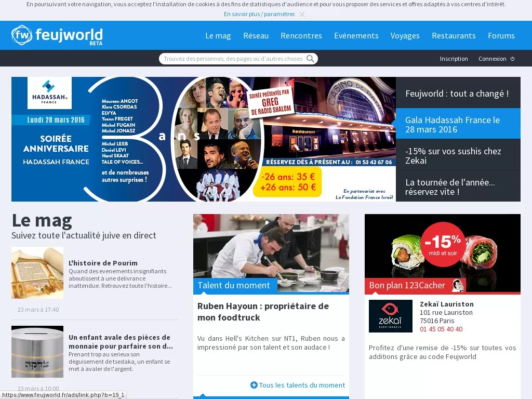Click the Zekaï restaurant logo
This screenshot has width=532, height=399.
coord(390,316)
